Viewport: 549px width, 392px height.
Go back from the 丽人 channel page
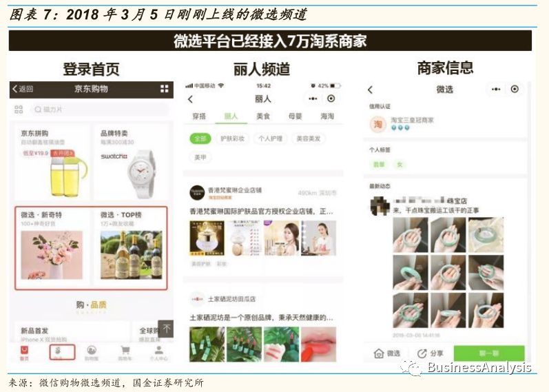191,99
